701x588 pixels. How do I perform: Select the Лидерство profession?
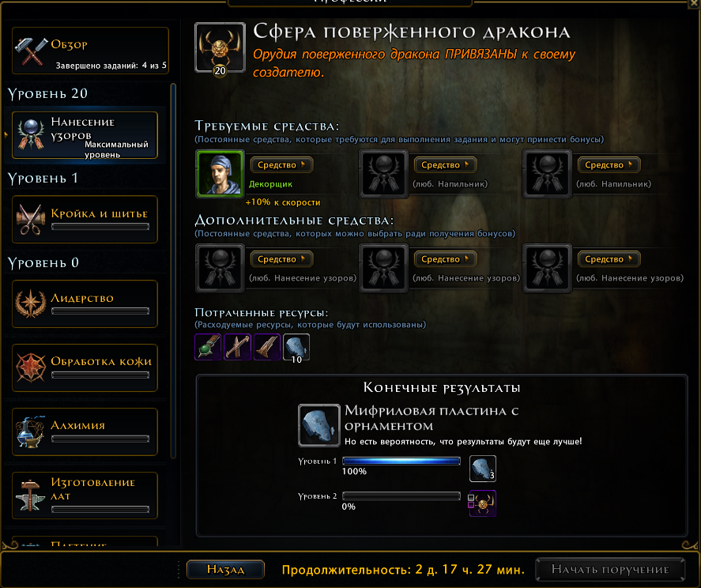coord(85,304)
